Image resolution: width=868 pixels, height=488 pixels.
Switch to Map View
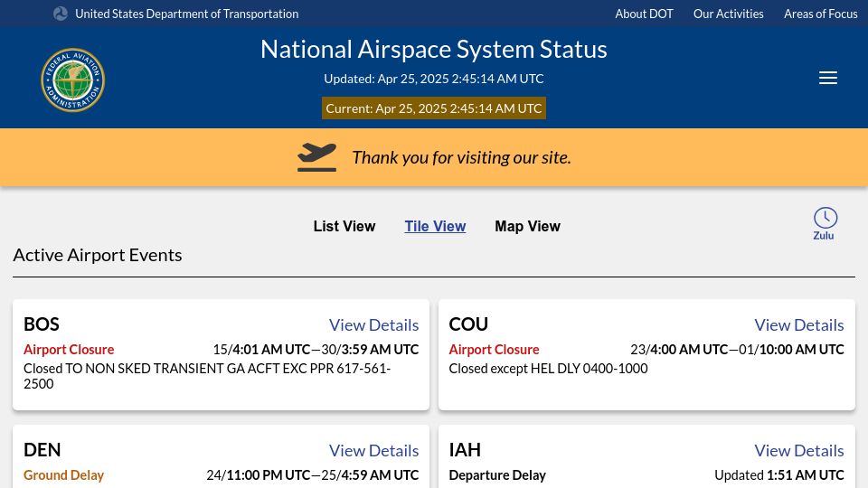point(527,226)
